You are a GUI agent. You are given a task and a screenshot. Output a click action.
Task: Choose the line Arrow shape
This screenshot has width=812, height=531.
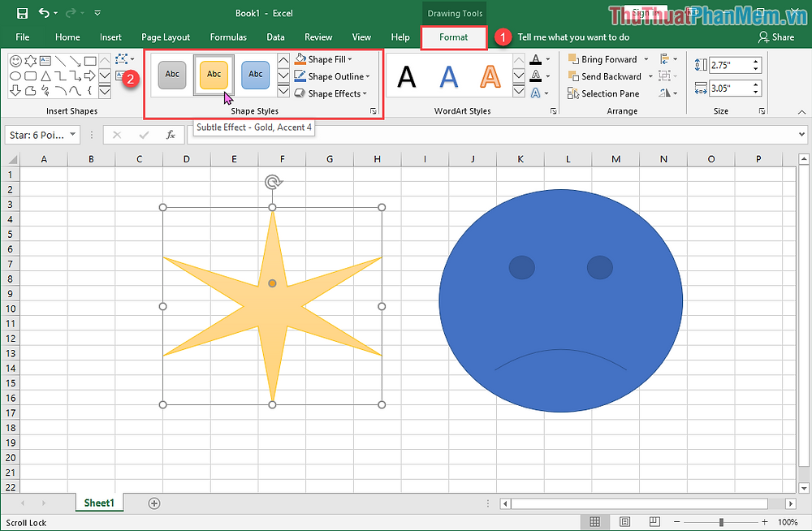pos(76,61)
